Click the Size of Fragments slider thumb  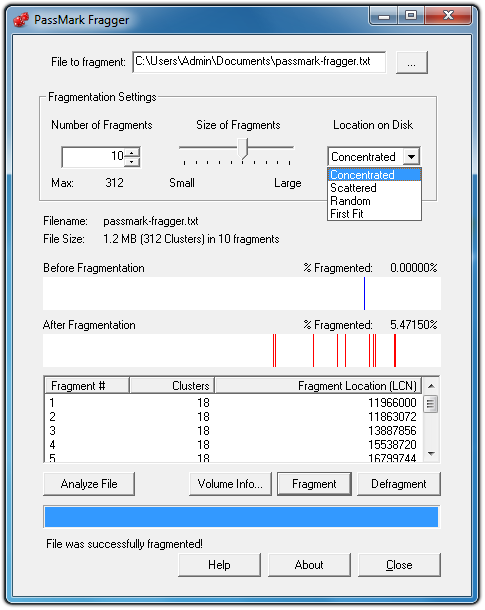tap(243, 149)
